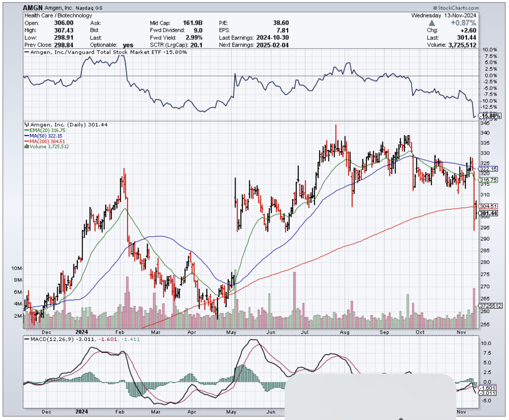
Task: Select the MA(200) 304.51 legend entry
Action: pos(47,141)
